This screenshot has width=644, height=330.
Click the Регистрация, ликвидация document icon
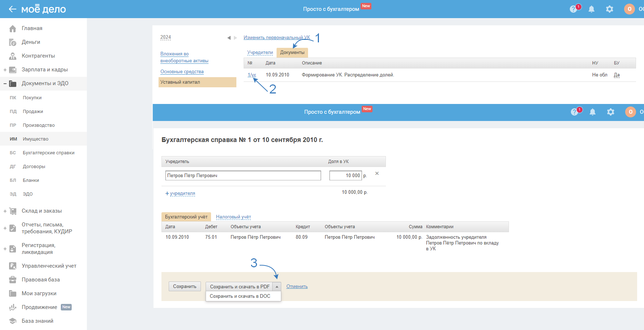(13, 249)
